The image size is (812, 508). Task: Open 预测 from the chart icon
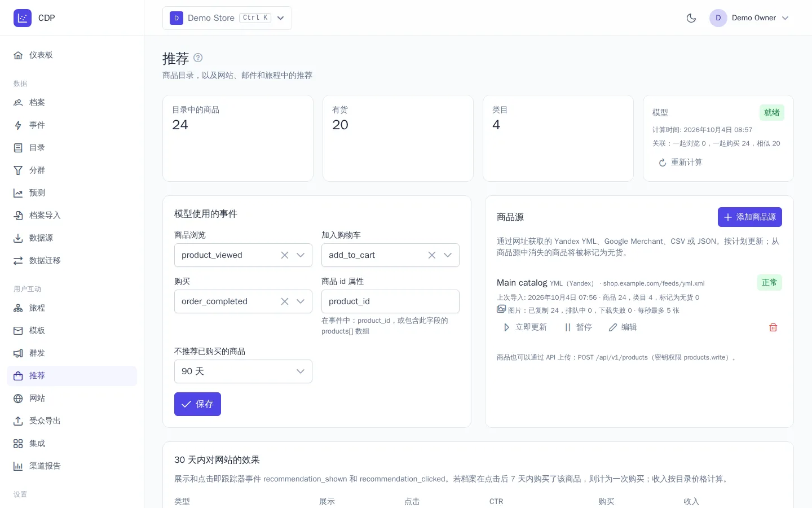18,193
